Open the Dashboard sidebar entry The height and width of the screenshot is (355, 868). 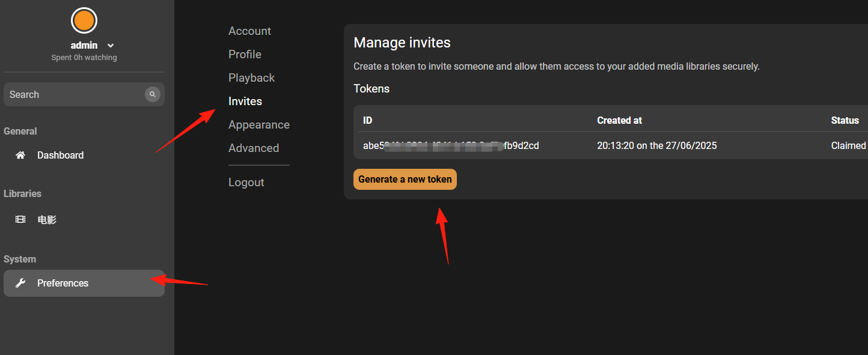84,155
